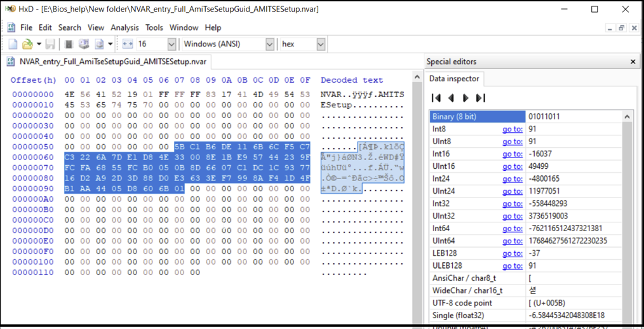Screen dimensions: 644x329
Task: Jump to first byte in Data inspector
Action: [x=436, y=98]
